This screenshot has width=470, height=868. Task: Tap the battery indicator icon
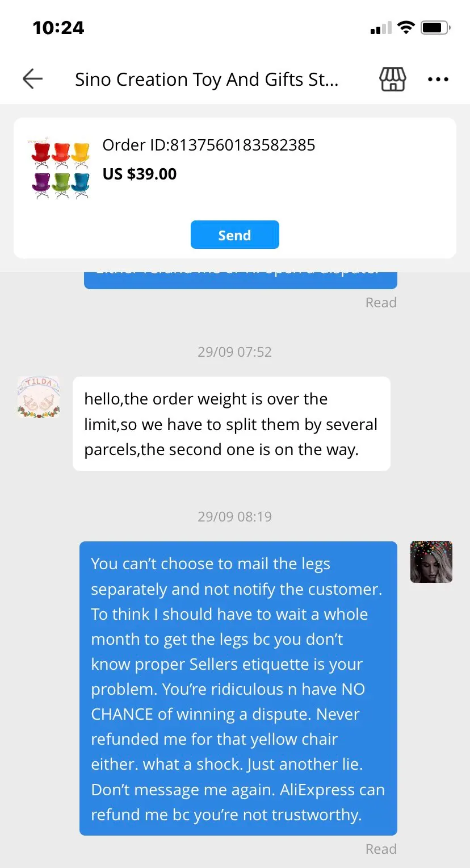tap(436, 27)
